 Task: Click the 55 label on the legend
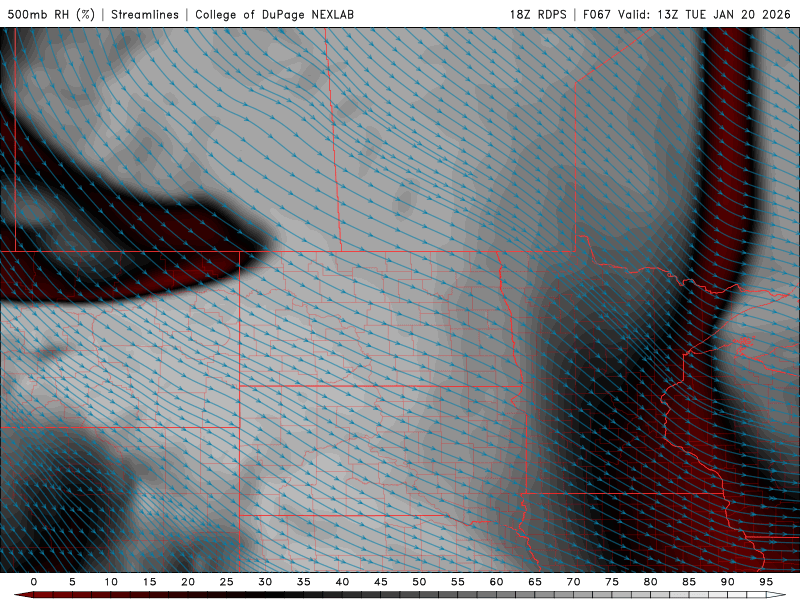click(458, 582)
